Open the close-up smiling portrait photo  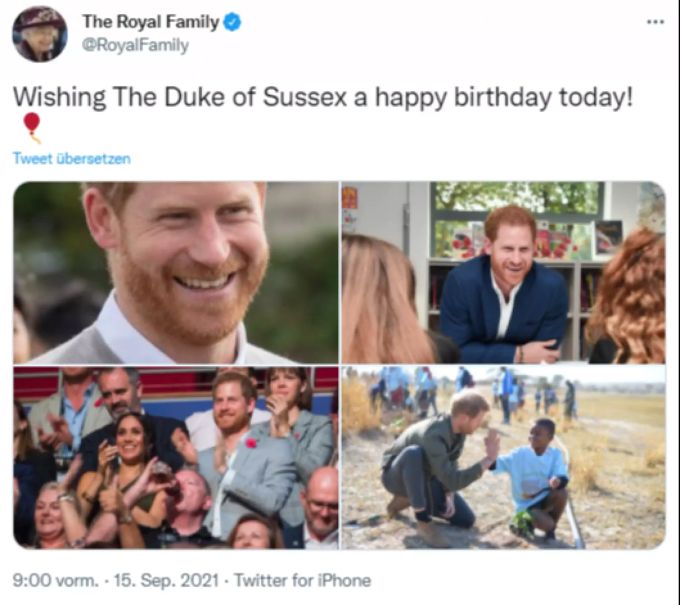[x=176, y=272]
